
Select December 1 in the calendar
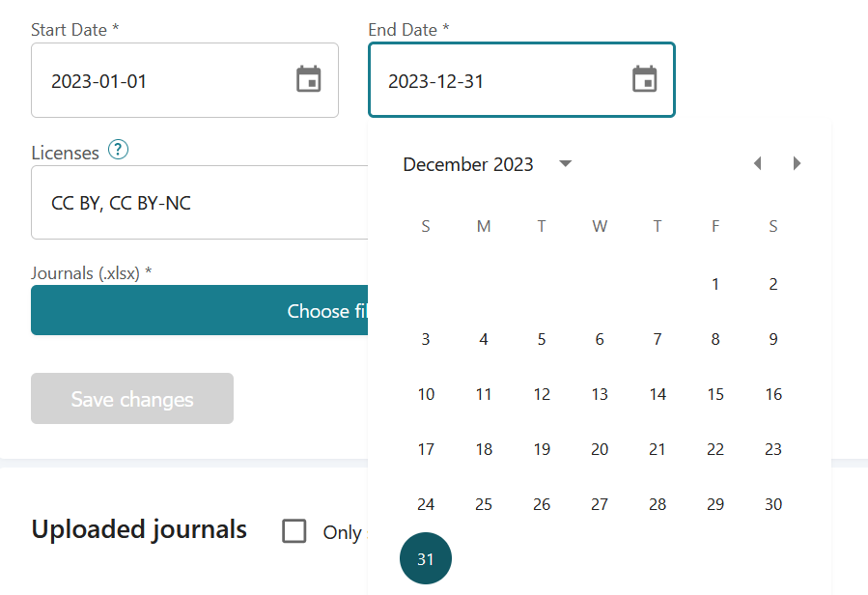coord(715,283)
